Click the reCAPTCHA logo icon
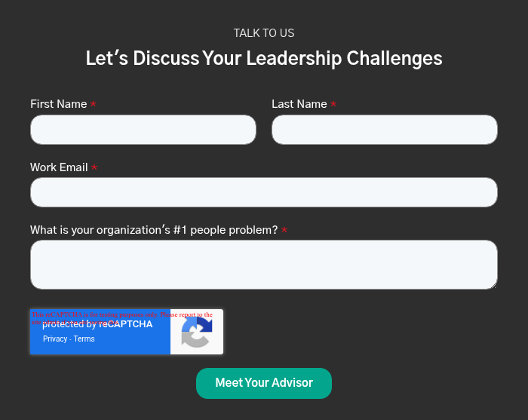Viewport: 528px width, 420px height. 197,332
